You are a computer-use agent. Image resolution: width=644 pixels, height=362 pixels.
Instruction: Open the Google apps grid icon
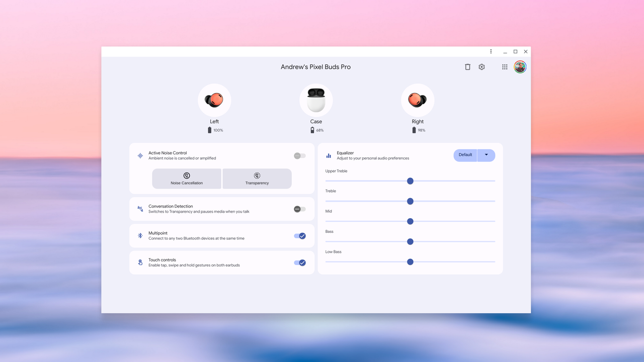(505, 67)
